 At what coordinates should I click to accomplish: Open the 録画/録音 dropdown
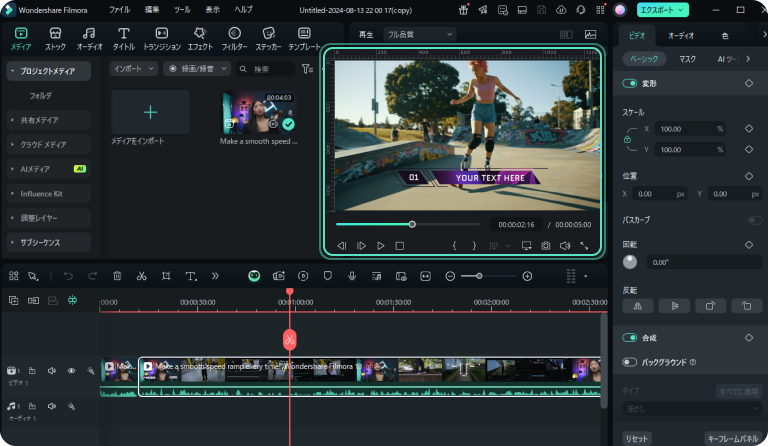click(x=197, y=69)
